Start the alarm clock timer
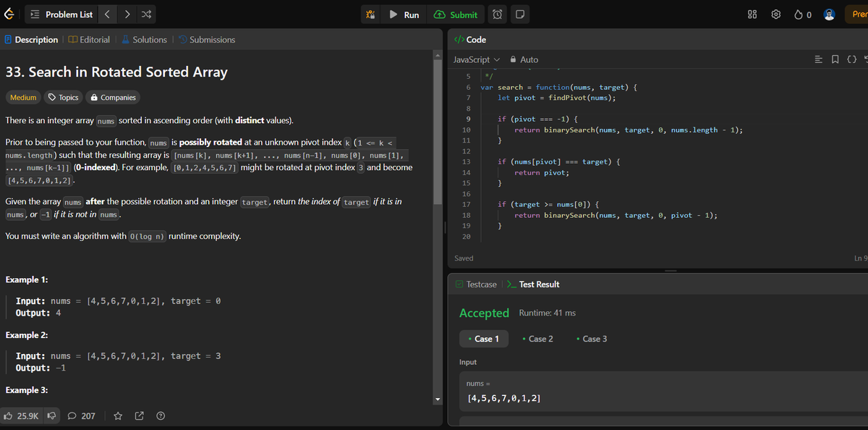Screen dimensions: 868x430 tap(498, 14)
